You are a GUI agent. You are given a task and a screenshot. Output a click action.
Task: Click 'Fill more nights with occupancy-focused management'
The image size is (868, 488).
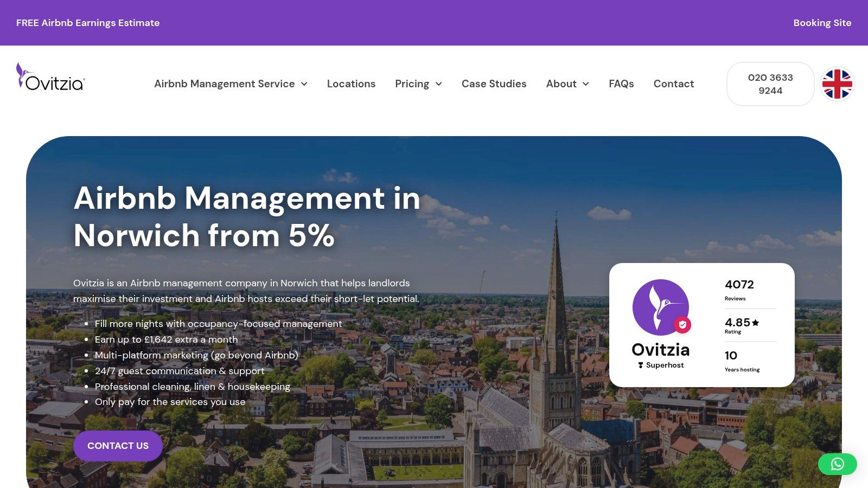click(x=218, y=324)
